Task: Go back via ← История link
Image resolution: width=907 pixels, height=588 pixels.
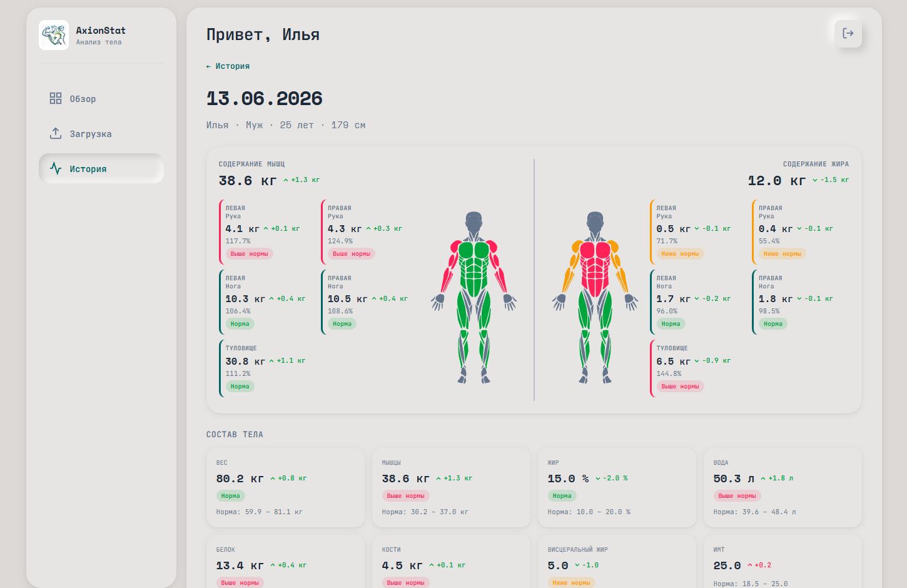Action: click(x=228, y=66)
